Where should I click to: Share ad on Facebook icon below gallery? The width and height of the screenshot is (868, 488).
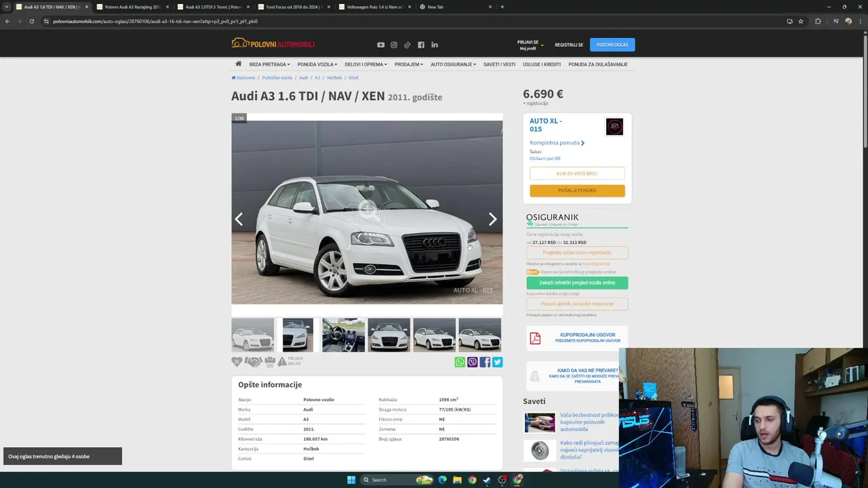pyautogui.click(x=485, y=362)
